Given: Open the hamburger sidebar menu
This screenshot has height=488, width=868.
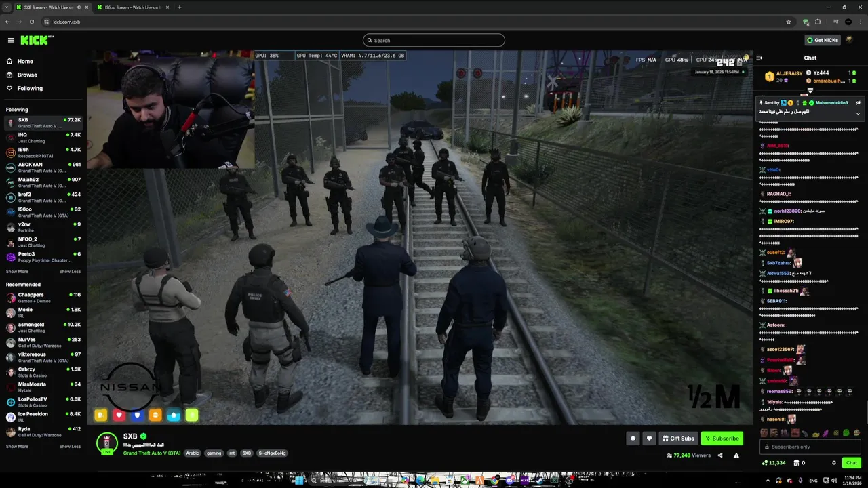Looking at the screenshot, I should coord(10,40).
